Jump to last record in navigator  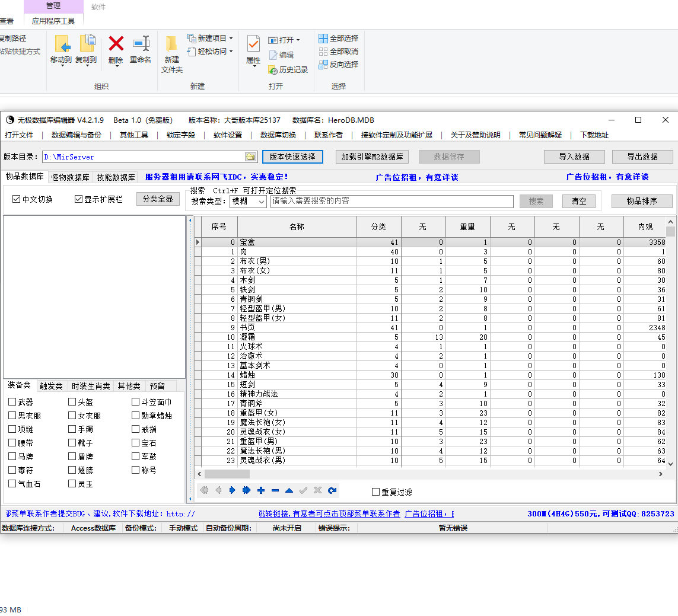246,490
